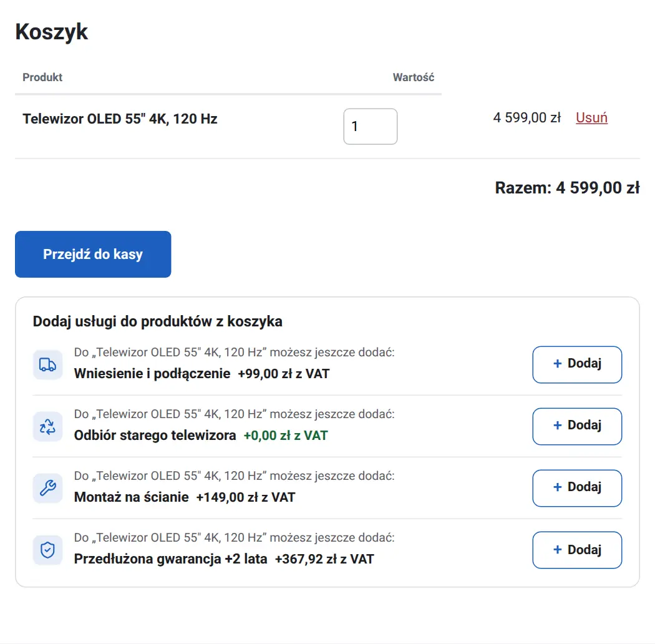Click the Produkt column header
Screen dimensions: 655x644
(42, 77)
